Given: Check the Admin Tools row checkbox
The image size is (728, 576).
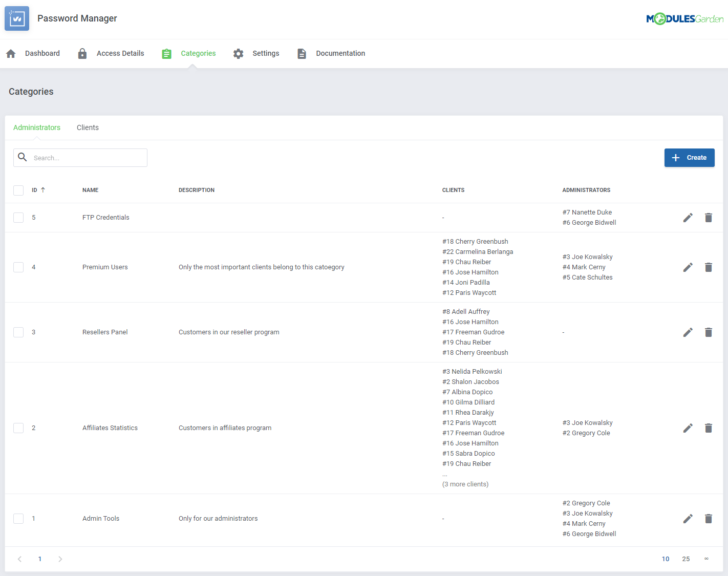Looking at the screenshot, I should click(x=18, y=519).
